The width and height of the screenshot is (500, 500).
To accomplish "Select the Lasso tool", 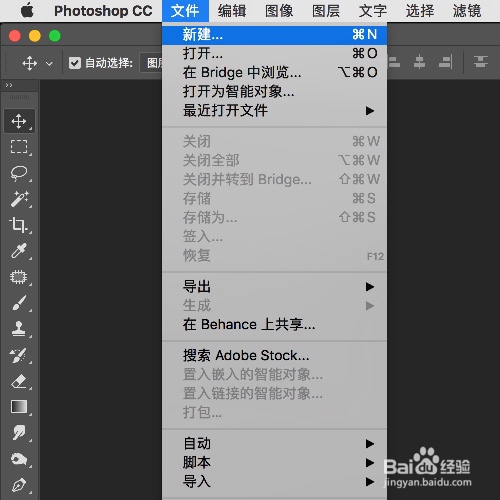I will (x=19, y=173).
